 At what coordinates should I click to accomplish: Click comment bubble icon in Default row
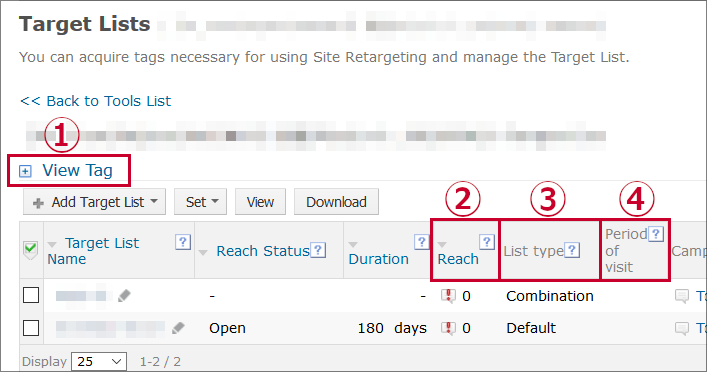click(x=682, y=328)
